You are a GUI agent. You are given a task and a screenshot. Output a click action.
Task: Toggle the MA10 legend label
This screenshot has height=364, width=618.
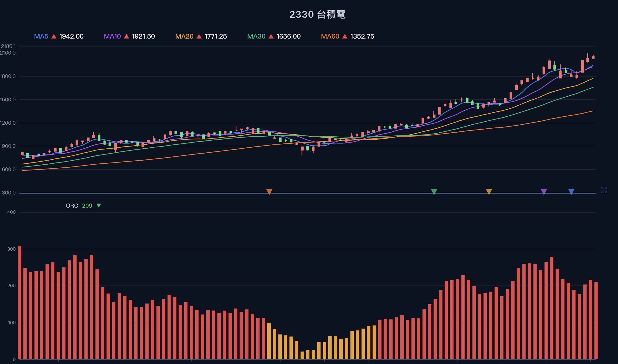pos(112,36)
